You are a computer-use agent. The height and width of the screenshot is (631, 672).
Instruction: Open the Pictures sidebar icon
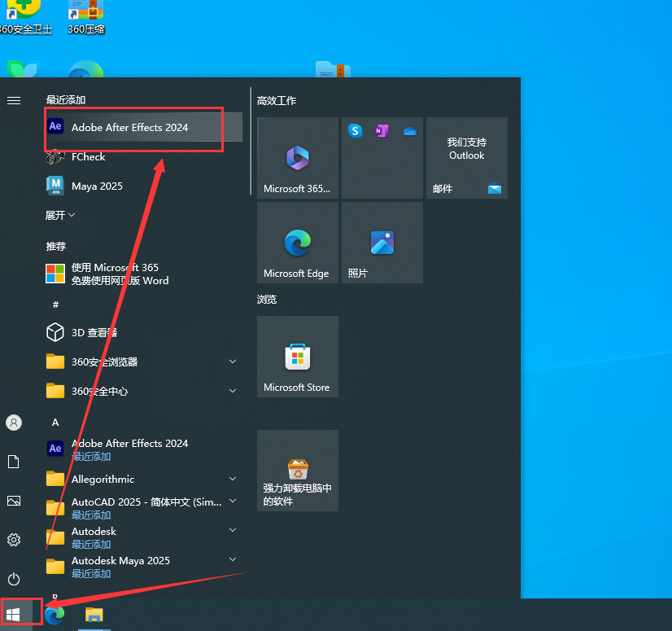point(14,501)
